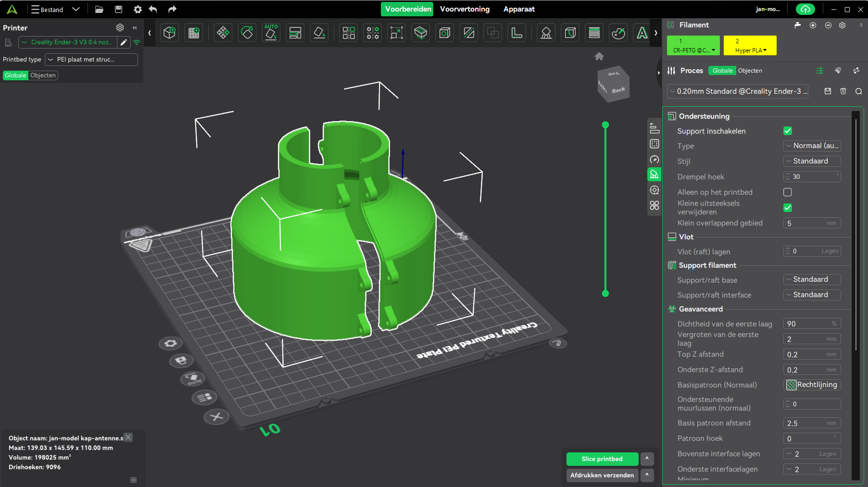Select the Move tool in toolbar
The width and height of the screenshot is (868, 487).
click(223, 33)
